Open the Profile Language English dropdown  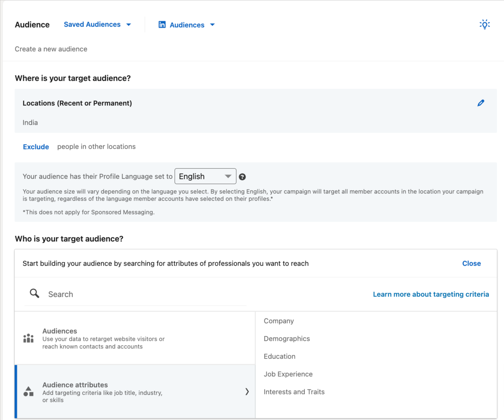tap(205, 176)
